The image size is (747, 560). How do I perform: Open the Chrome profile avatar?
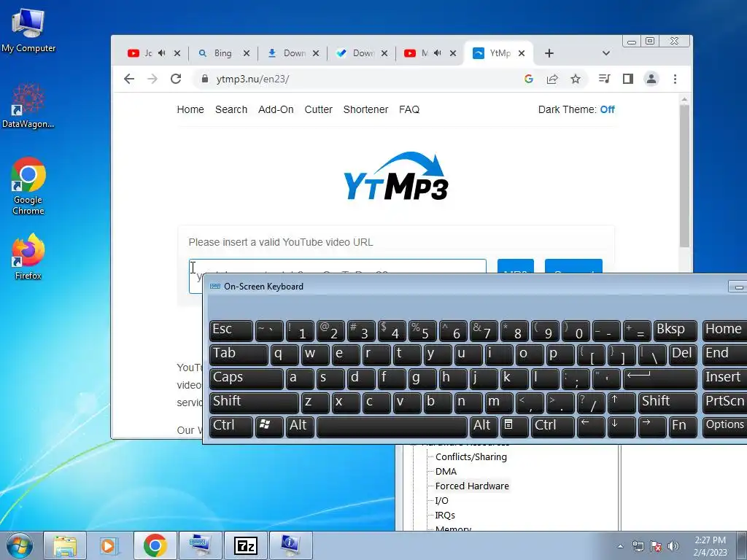coord(651,79)
